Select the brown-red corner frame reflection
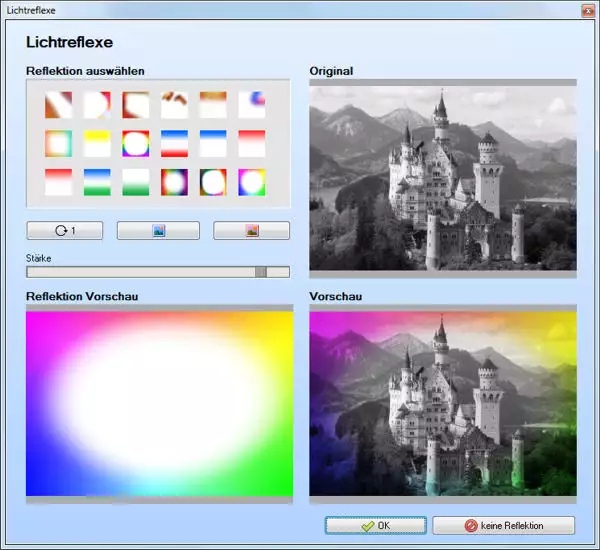This screenshot has width=600, height=550. (x=135, y=105)
